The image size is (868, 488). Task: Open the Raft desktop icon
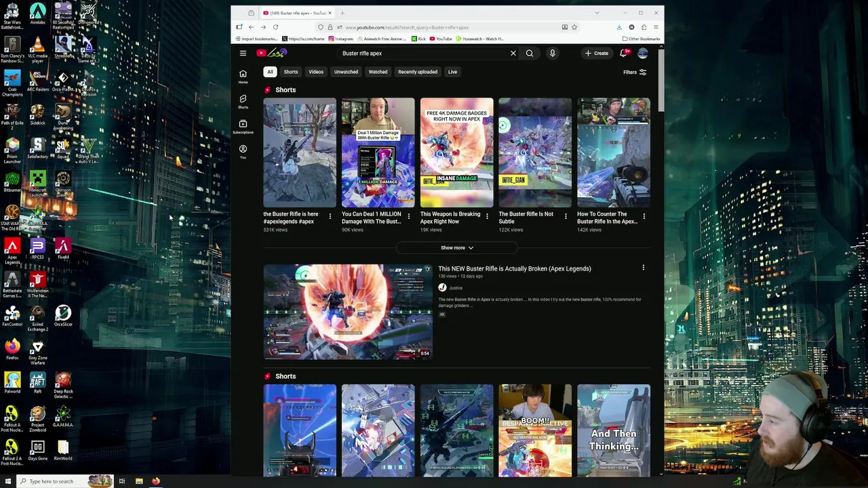[37, 383]
